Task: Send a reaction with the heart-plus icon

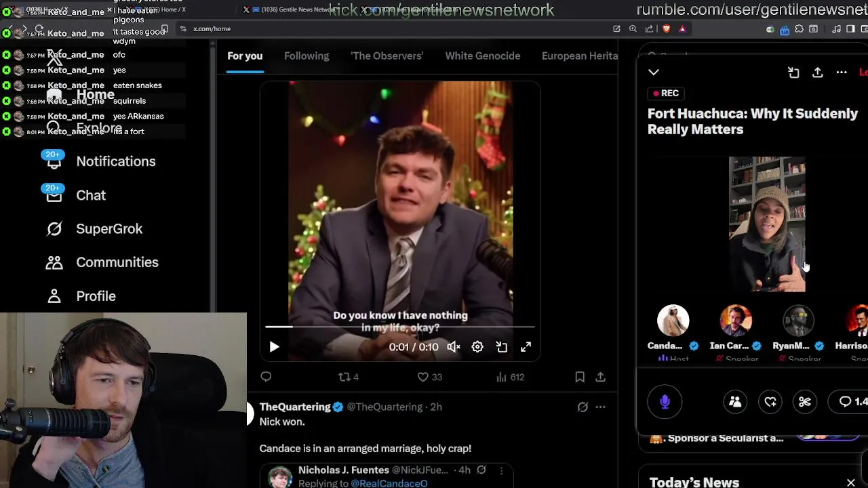Action: pos(770,402)
